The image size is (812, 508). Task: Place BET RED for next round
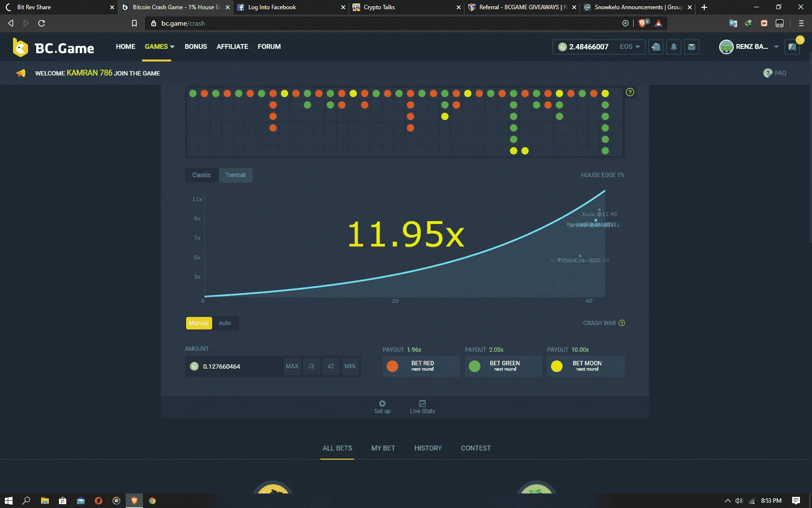coord(421,366)
